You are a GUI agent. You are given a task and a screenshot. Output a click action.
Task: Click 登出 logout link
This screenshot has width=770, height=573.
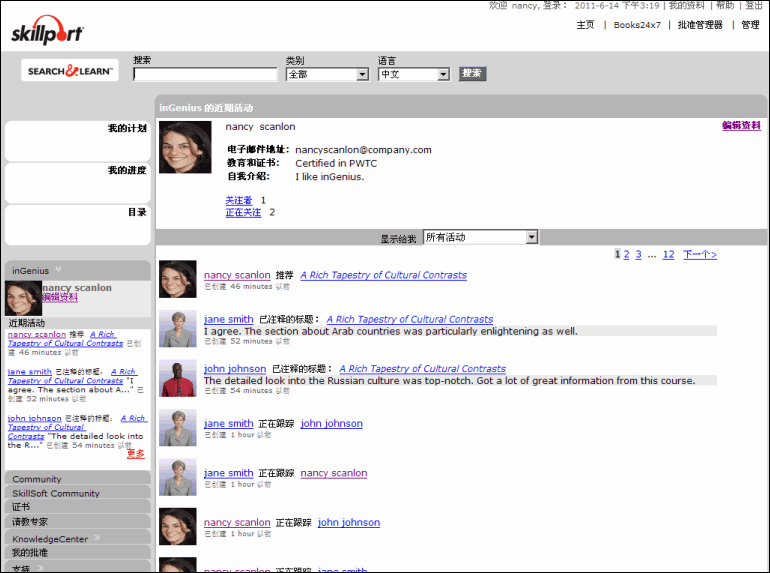754,5
